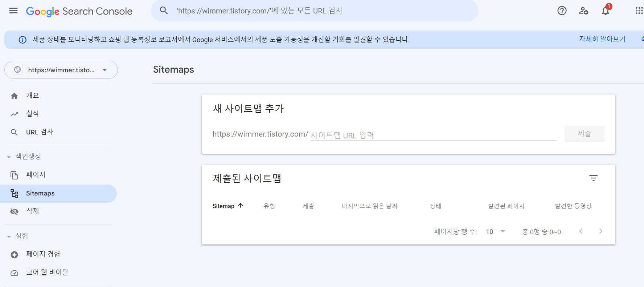Click the 제출 submit button
Viewport: 644px width, 287px height.
click(584, 134)
